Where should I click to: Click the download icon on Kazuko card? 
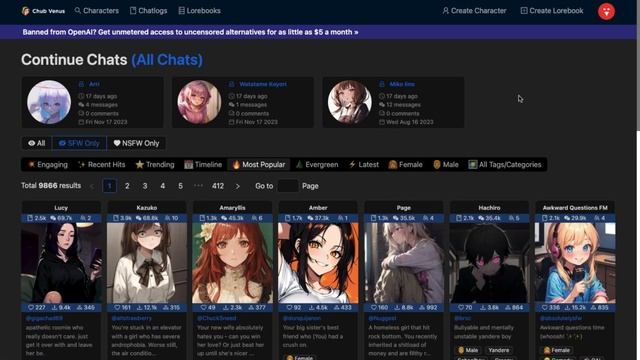[x=140, y=307]
